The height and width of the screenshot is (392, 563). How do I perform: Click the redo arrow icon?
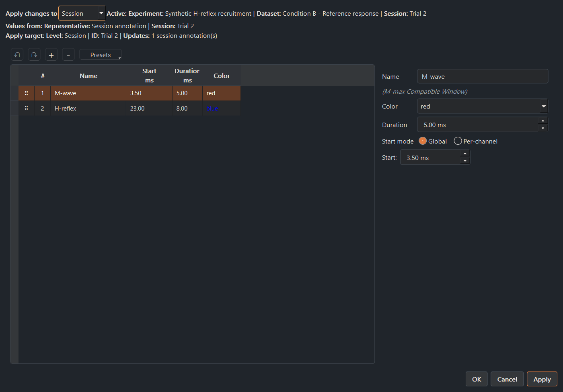[34, 55]
